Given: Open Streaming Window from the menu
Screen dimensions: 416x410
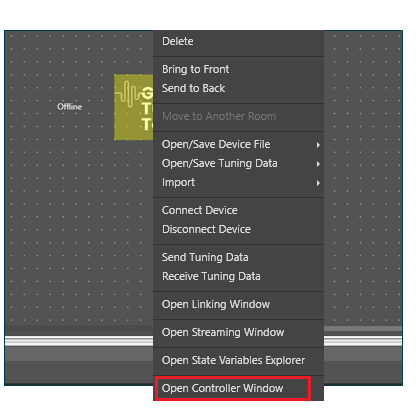Looking at the screenshot, I should [x=238, y=332].
